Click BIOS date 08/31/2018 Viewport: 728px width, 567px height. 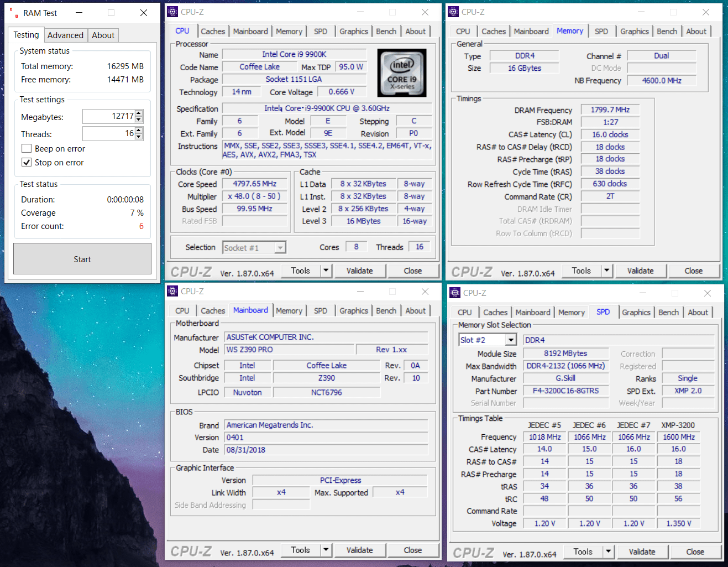(x=326, y=450)
